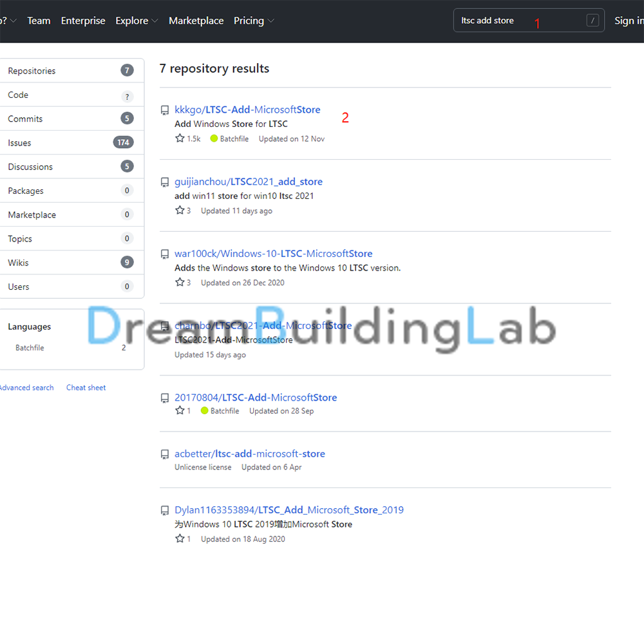
Task: Click the star icon on guijianchou result
Action: click(180, 211)
